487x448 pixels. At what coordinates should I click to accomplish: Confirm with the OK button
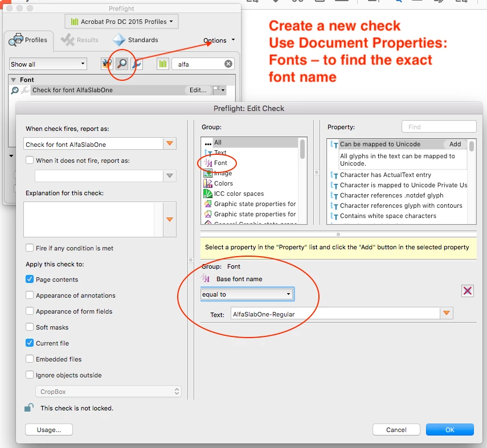pos(450,430)
